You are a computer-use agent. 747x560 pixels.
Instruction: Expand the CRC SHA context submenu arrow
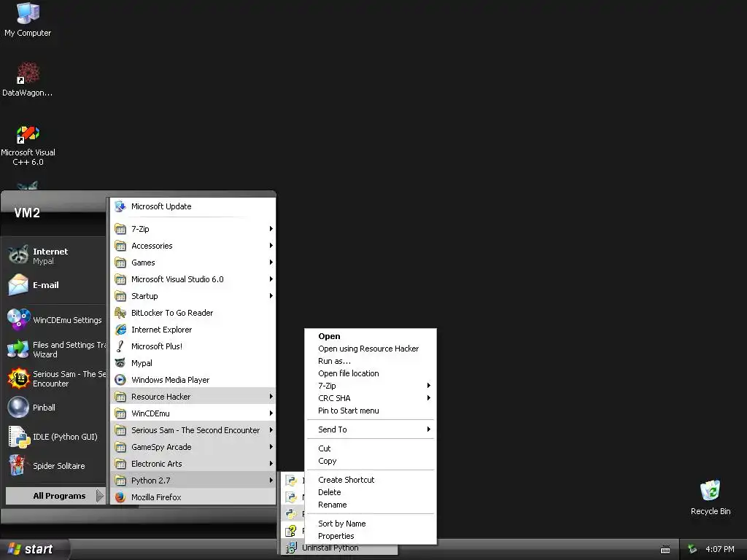pos(429,398)
